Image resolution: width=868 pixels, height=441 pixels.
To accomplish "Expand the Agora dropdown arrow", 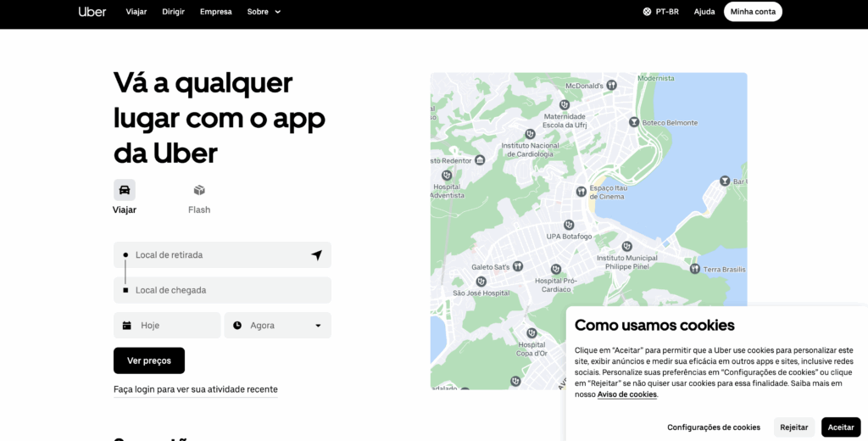I will tap(319, 326).
